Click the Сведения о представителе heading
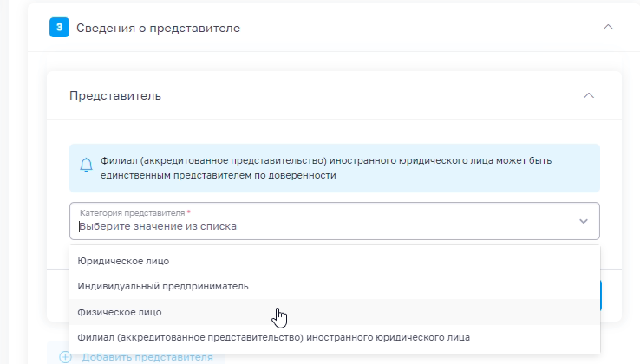 click(159, 28)
